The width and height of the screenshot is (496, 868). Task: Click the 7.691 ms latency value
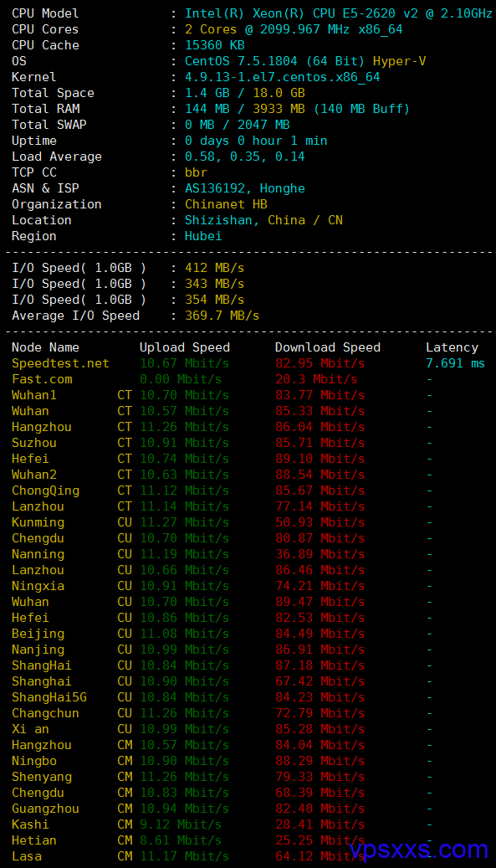coord(455,364)
